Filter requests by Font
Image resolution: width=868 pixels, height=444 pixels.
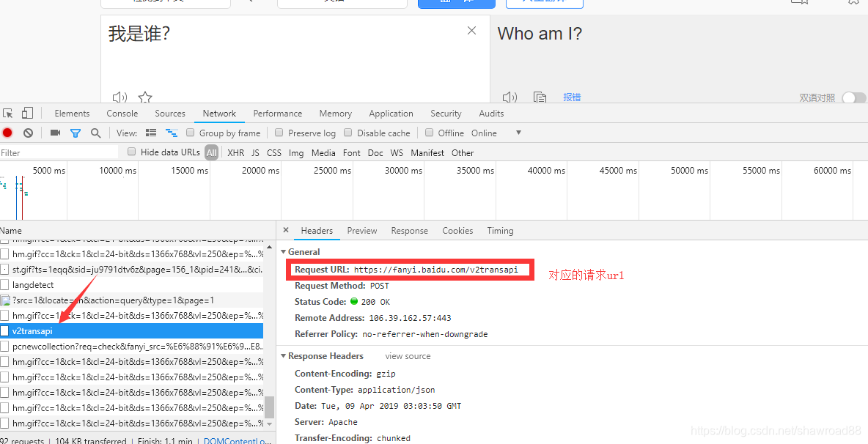point(351,152)
